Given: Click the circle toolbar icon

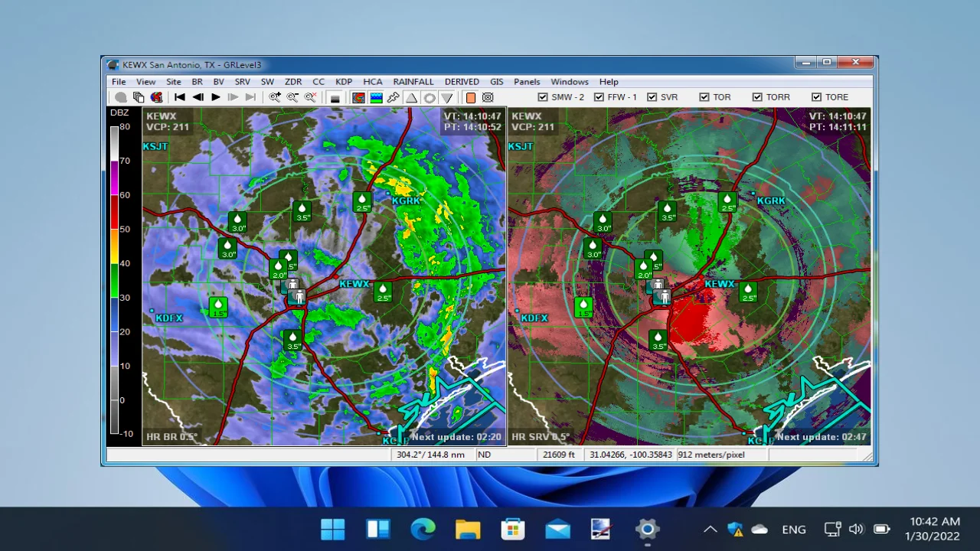Looking at the screenshot, I should [429, 97].
